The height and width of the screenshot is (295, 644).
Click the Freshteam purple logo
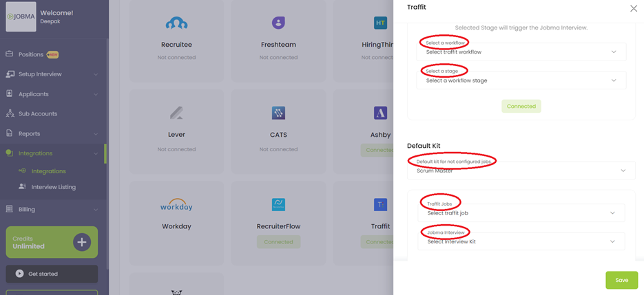[x=278, y=23]
